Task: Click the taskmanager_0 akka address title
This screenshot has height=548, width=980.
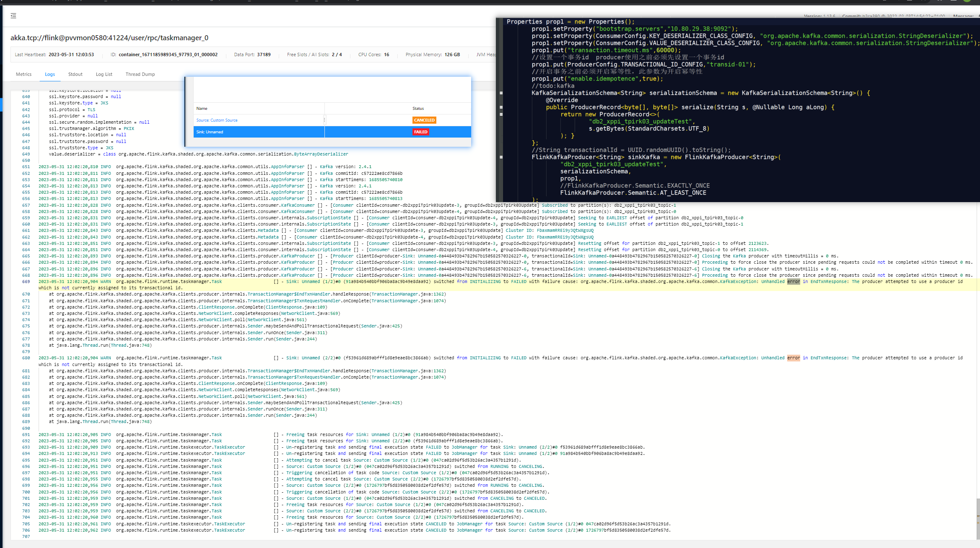Action: pos(109,38)
